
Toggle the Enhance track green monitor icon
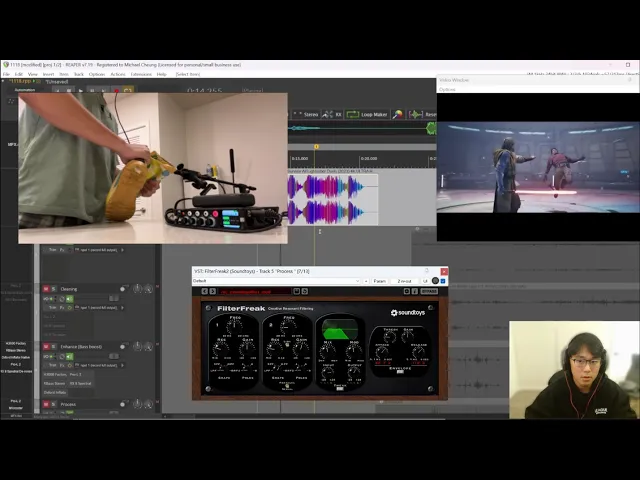click(x=70, y=356)
